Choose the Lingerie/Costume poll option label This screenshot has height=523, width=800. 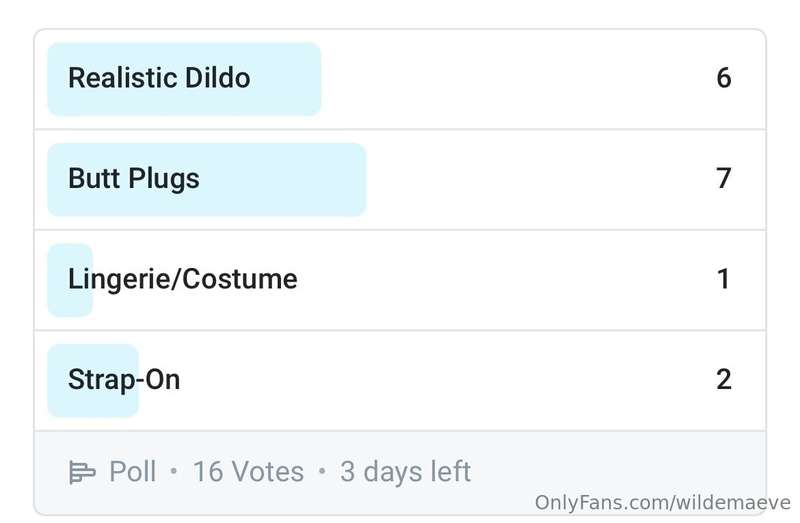pos(183,279)
